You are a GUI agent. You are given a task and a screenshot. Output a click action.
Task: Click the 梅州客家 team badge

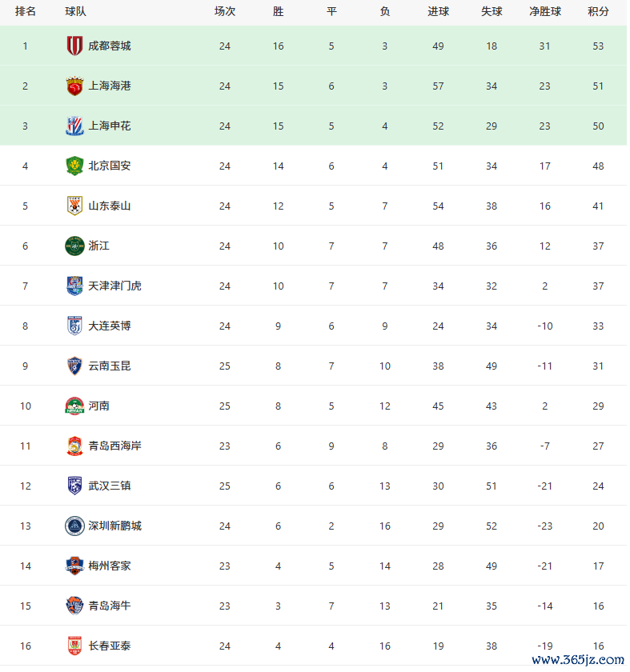tap(74, 566)
